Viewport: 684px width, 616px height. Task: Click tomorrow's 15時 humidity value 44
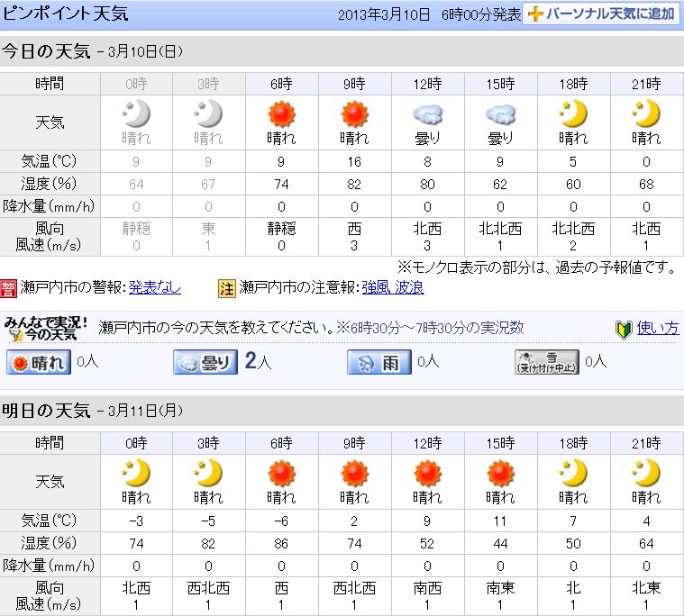500,544
